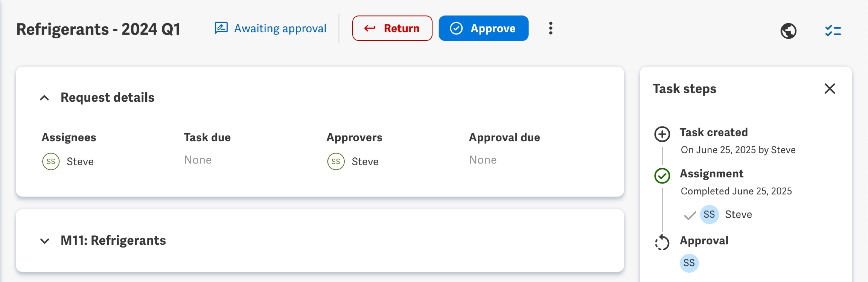Click the globe language icon

click(x=789, y=30)
